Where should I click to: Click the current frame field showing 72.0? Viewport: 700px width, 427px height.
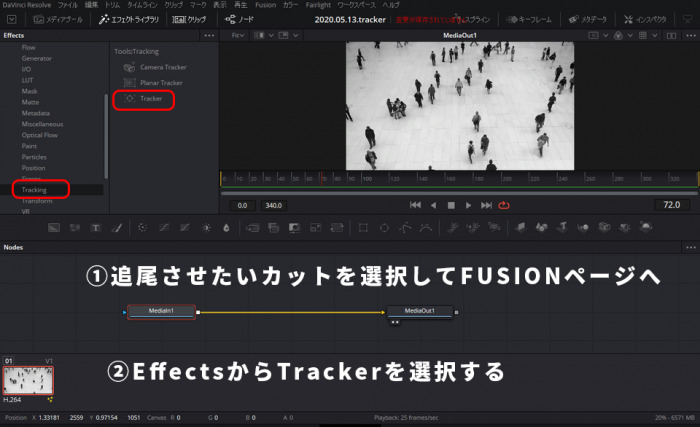(671, 205)
